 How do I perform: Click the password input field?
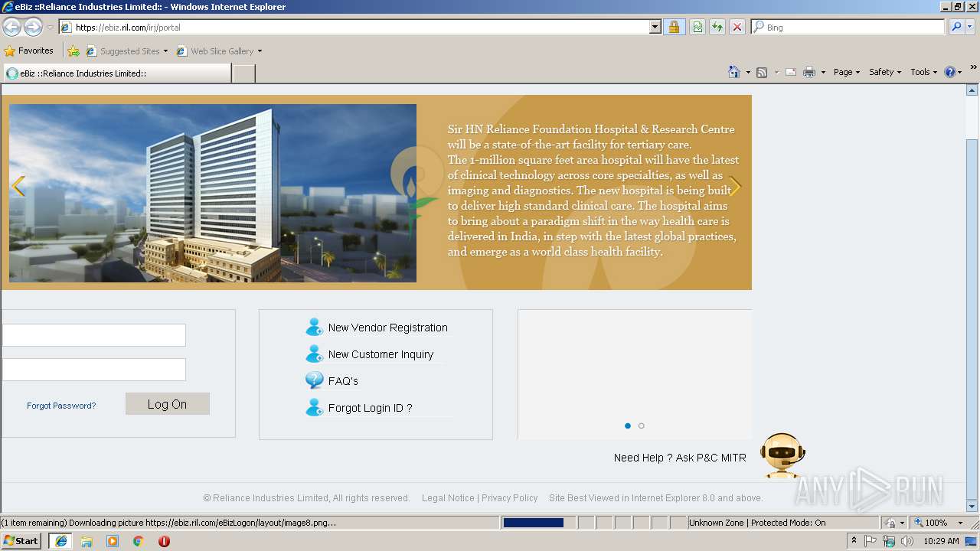pos(94,370)
